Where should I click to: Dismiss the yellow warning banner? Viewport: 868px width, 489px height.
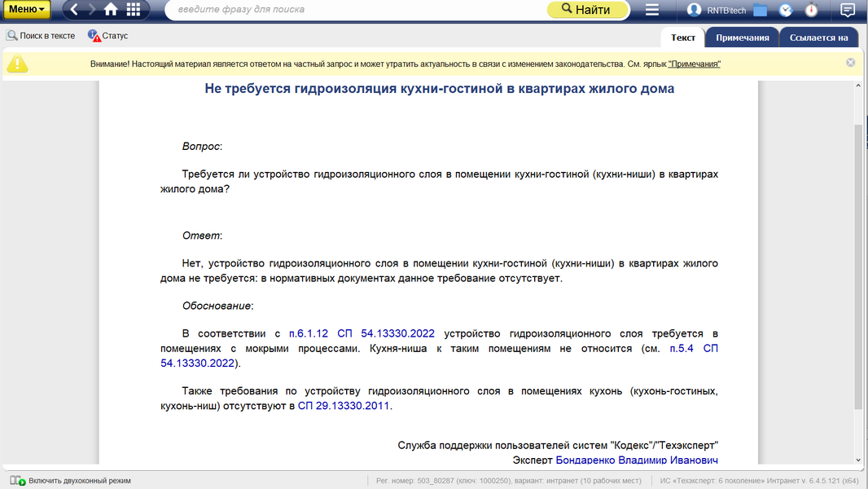pyautogui.click(x=850, y=63)
